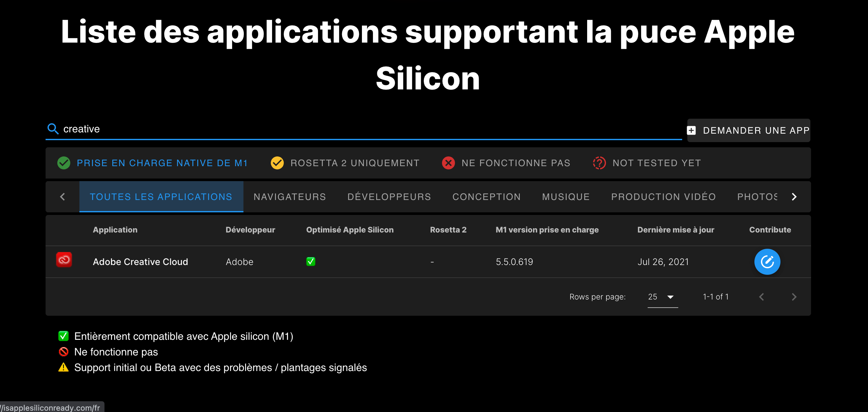This screenshot has width=868, height=412.
Task: Click the search magnifier icon
Action: tap(53, 128)
